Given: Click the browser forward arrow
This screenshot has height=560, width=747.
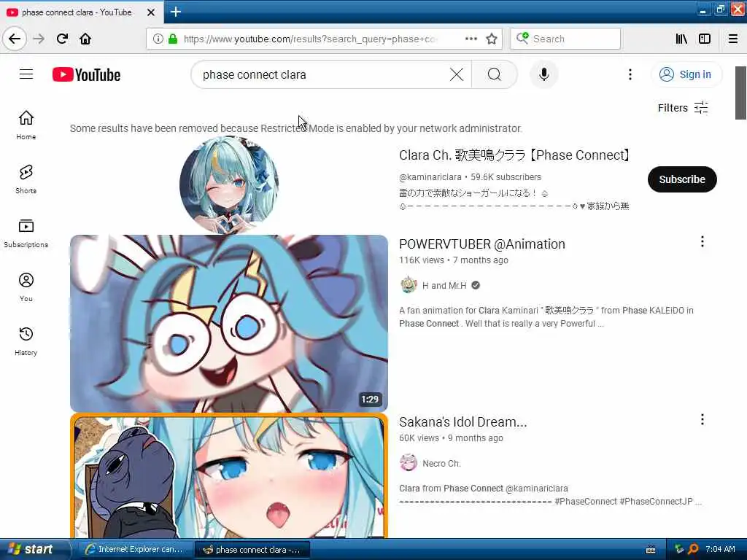Looking at the screenshot, I should [39, 39].
